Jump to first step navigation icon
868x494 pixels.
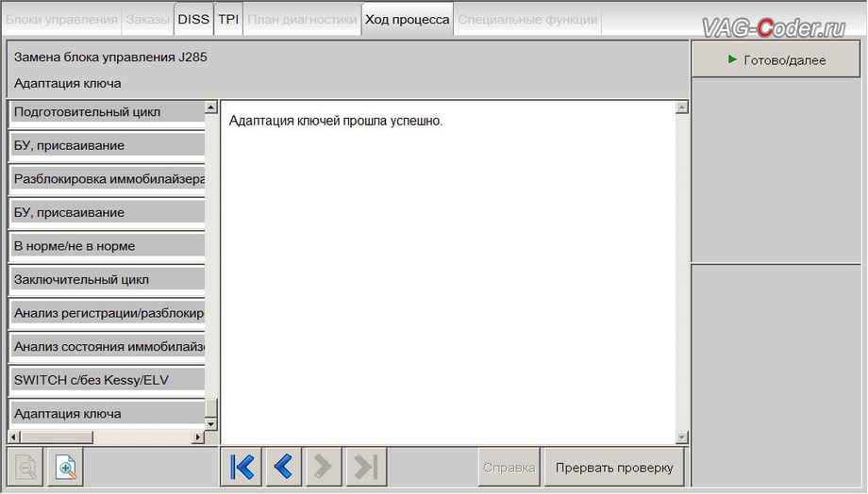[242, 467]
